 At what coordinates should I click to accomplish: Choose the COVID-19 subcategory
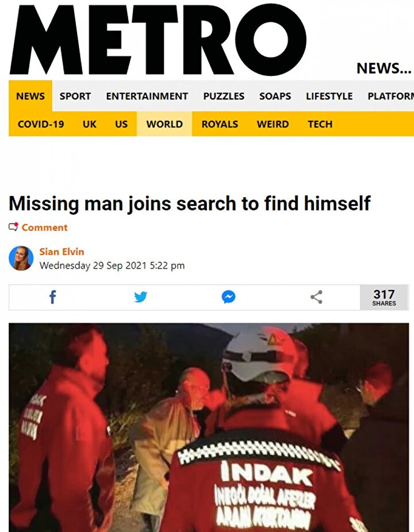coord(41,124)
